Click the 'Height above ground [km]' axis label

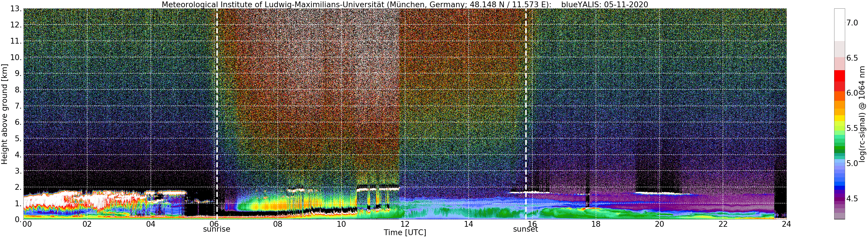4,114
